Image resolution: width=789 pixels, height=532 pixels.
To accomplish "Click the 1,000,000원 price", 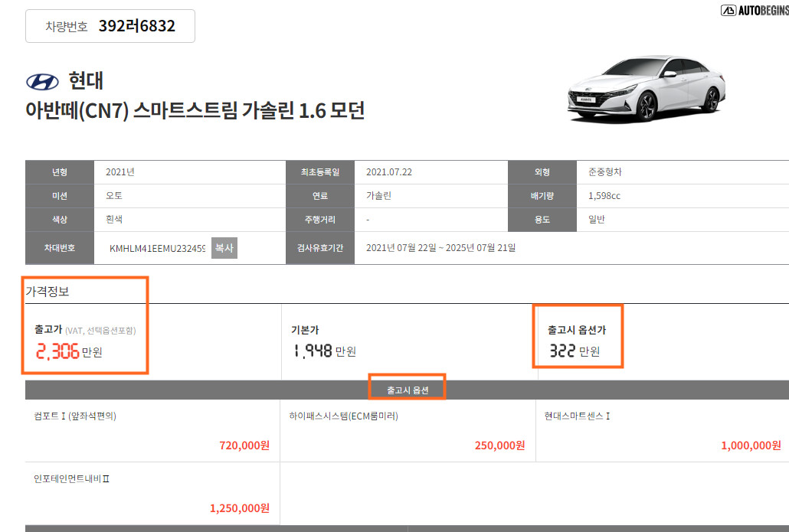I will 751,446.
